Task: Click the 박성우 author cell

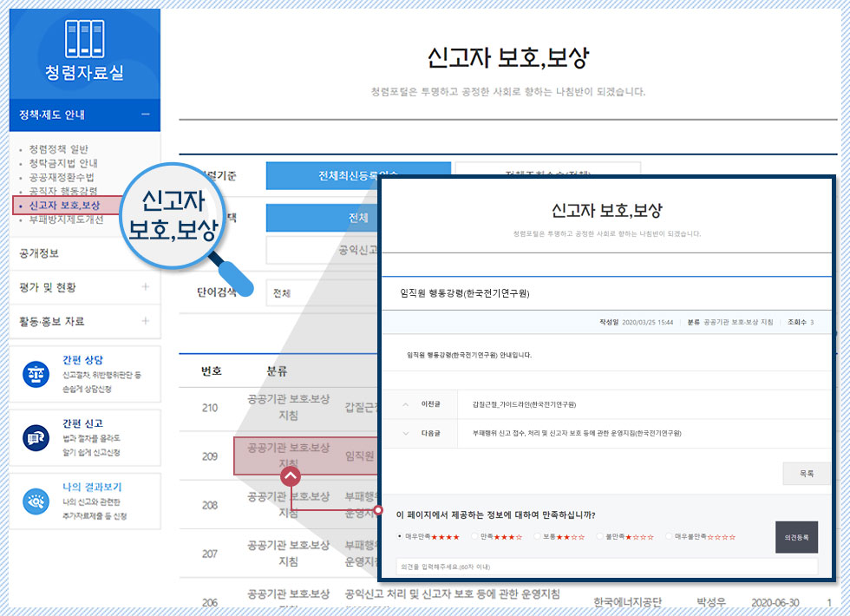Action: click(711, 602)
